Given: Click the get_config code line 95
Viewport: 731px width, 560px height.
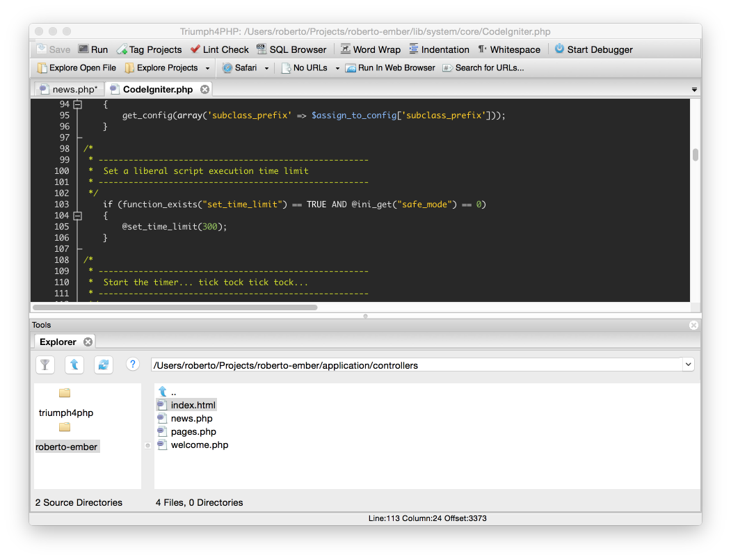Looking at the screenshot, I should 314,115.
